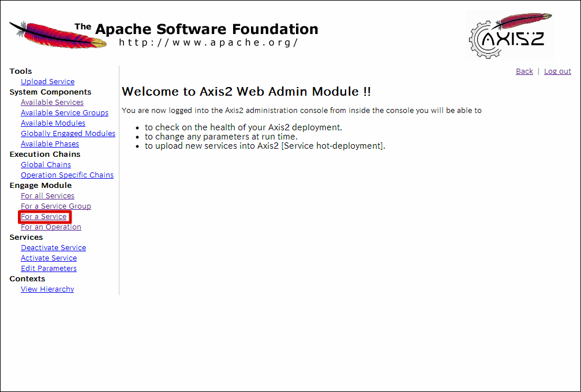This screenshot has height=392, width=581.
Task: Show Available Phases
Action: 50,144
